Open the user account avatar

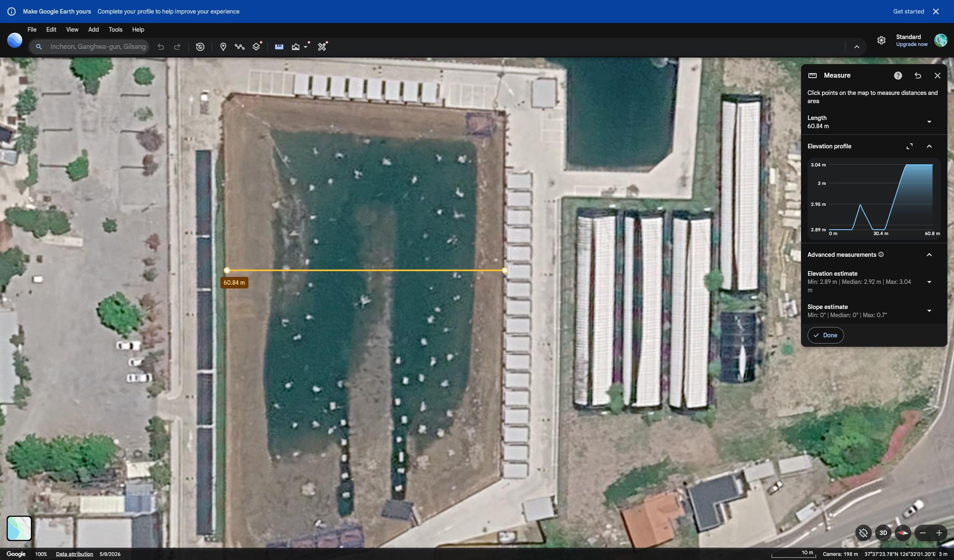[941, 40]
